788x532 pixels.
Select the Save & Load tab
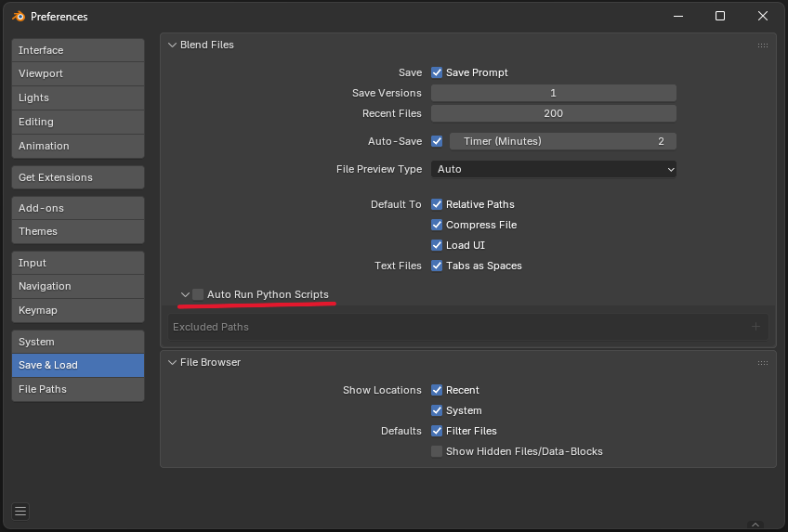tap(78, 366)
